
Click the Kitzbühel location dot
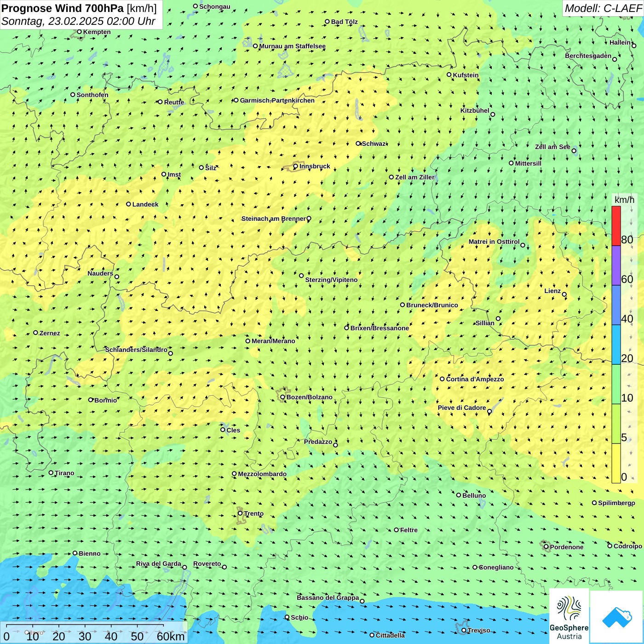point(493,115)
